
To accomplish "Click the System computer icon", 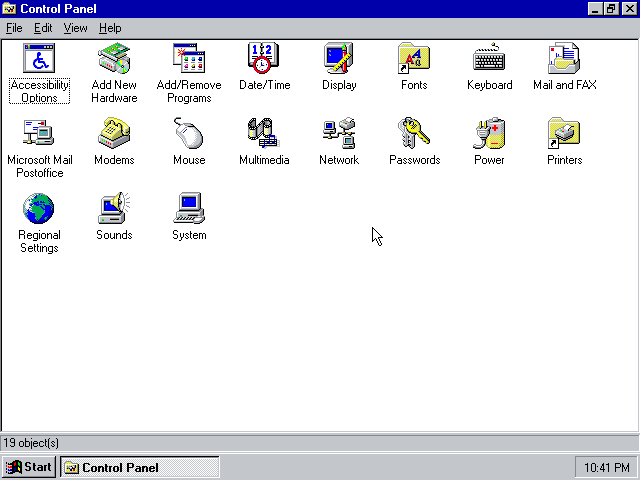I will 189,208.
